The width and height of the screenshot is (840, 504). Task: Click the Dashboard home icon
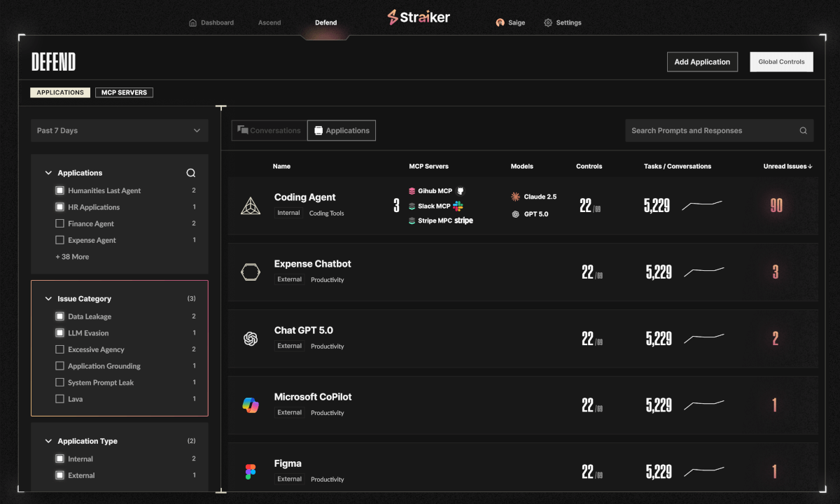click(x=193, y=22)
